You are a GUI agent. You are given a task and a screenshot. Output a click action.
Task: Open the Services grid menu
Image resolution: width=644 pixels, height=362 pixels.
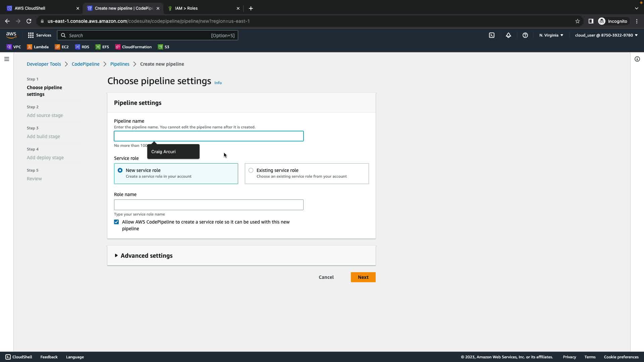pyautogui.click(x=40, y=35)
